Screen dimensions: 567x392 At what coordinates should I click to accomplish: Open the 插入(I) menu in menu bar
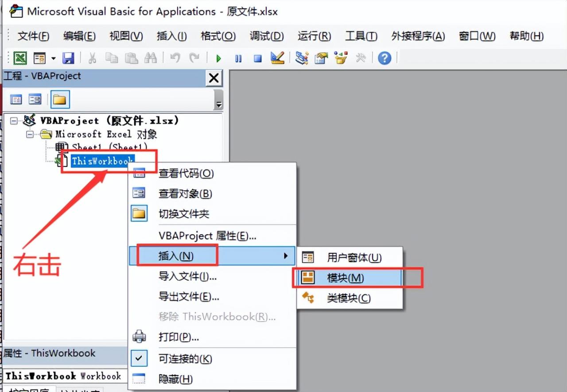click(x=171, y=36)
